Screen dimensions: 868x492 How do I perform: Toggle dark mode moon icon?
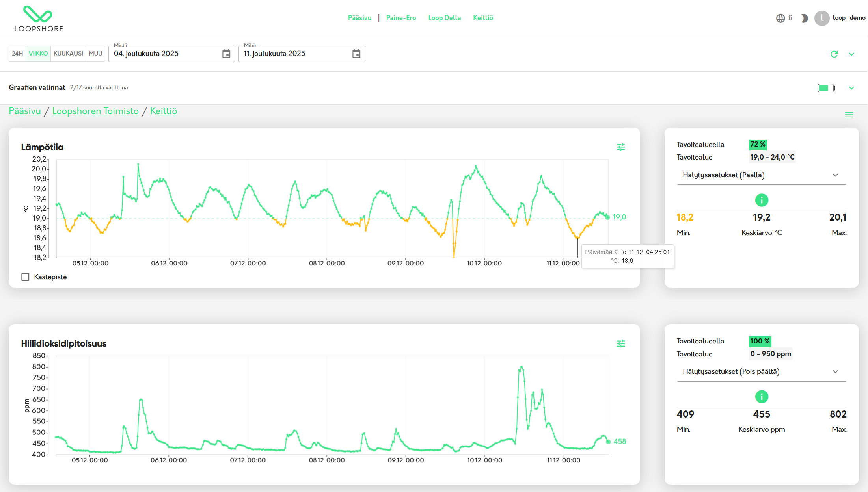coord(804,18)
